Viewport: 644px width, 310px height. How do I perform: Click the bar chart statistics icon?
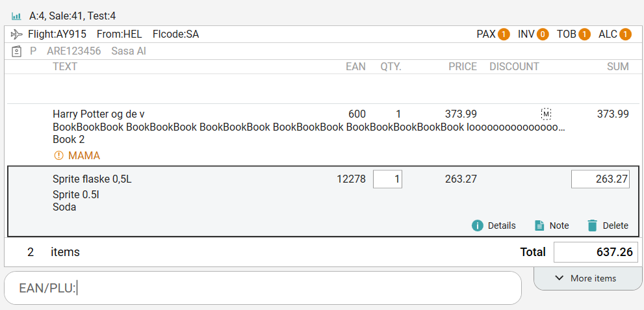click(x=16, y=16)
